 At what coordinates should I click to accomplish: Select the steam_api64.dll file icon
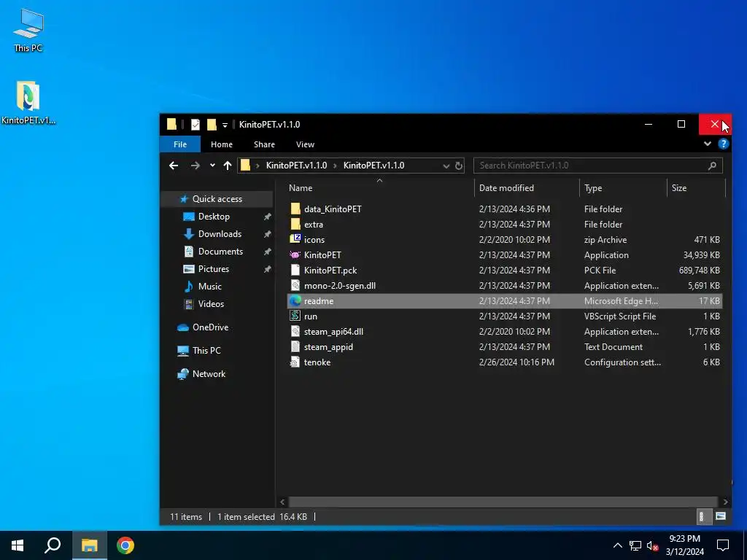pyautogui.click(x=295, y=331)
